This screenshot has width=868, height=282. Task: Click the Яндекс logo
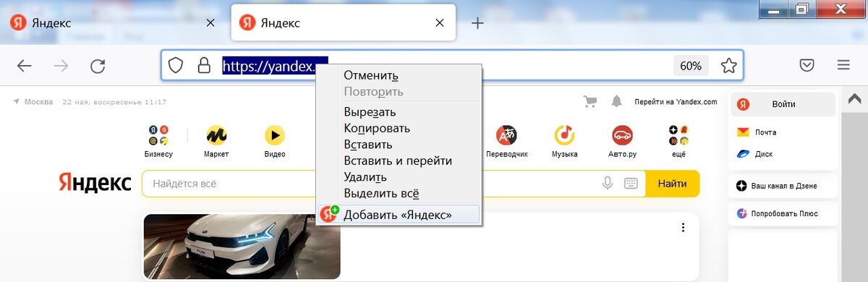coord(95,183)
